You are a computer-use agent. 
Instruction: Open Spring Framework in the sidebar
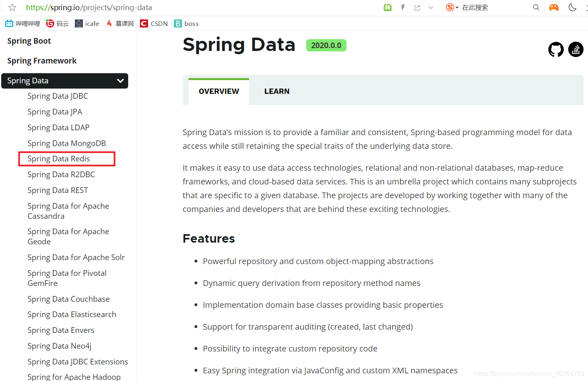click(42, 61)
